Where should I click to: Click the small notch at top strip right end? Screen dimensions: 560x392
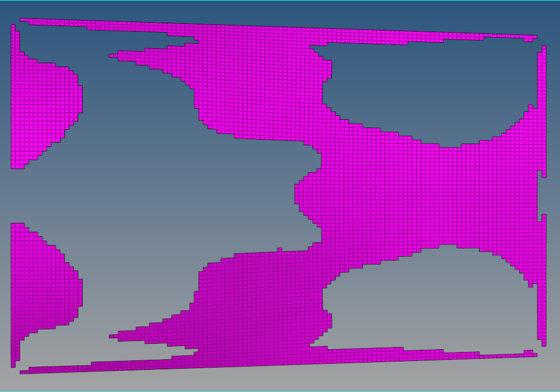click(528, 39)
